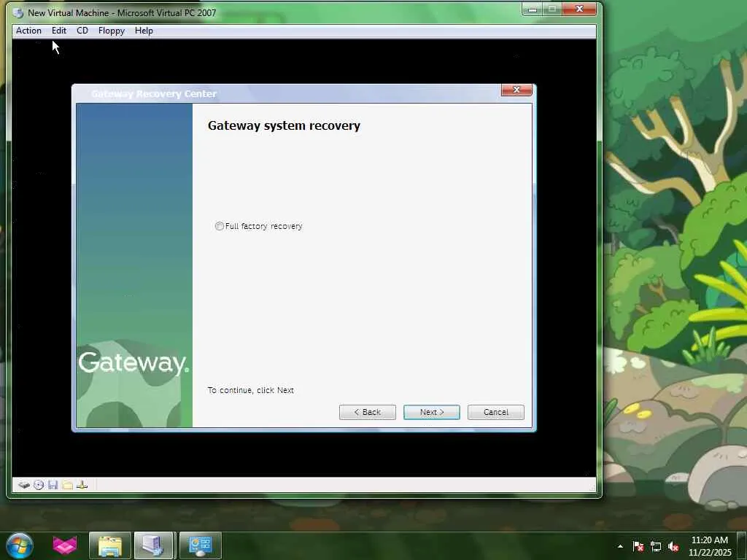The height and width of the screenshot is (560, 747).
Task: Click the shared folder icon in status bar
Action: 67,485
